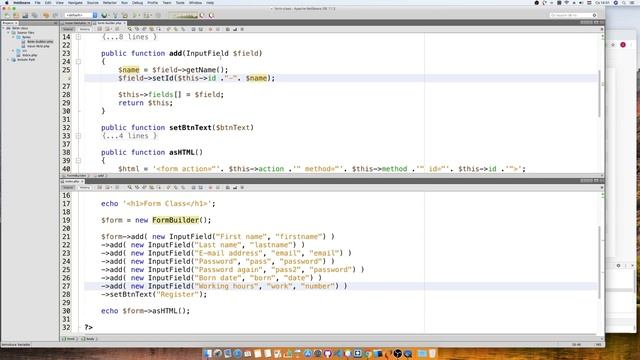Toggle Source view in upper editor
Screen dimensions: 640x360
pos(68,29)
